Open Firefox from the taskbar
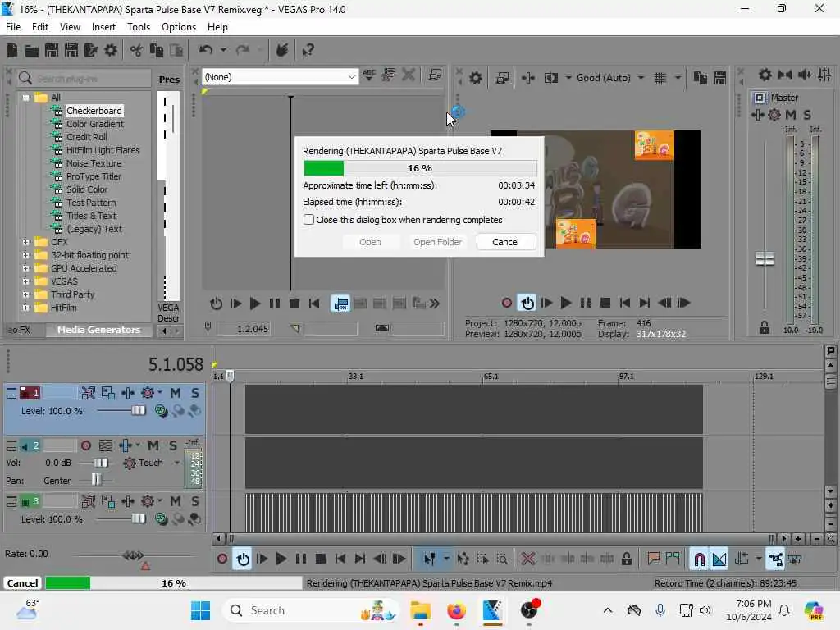Screen dimensions: 840x630 point(456,610)
